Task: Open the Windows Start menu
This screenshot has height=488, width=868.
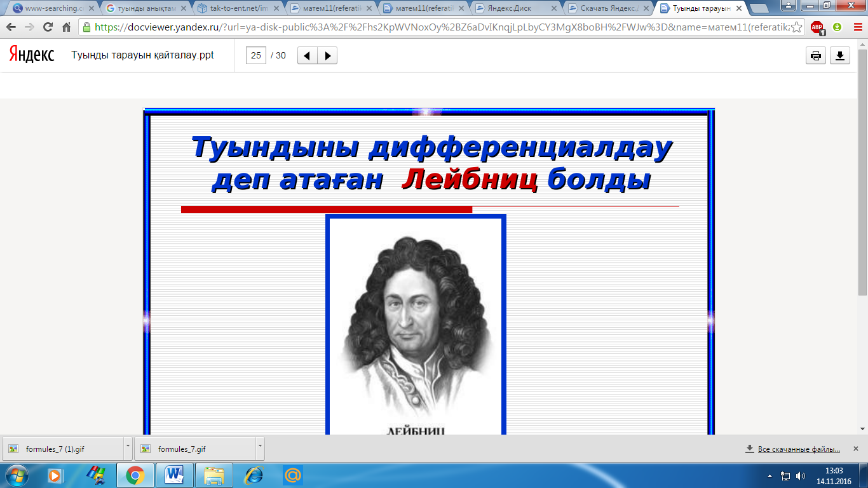Action: pos(15,475)
